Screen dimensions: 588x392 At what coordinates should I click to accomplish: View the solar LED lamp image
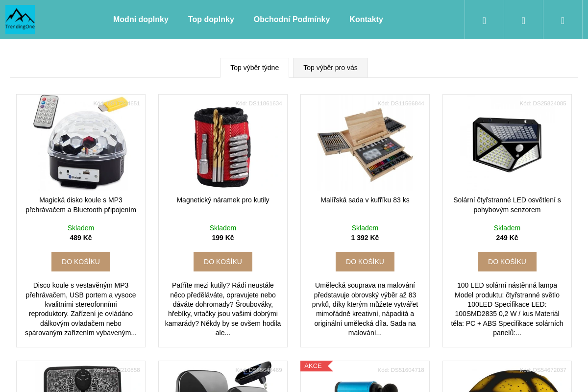click(x=507, y=144)
